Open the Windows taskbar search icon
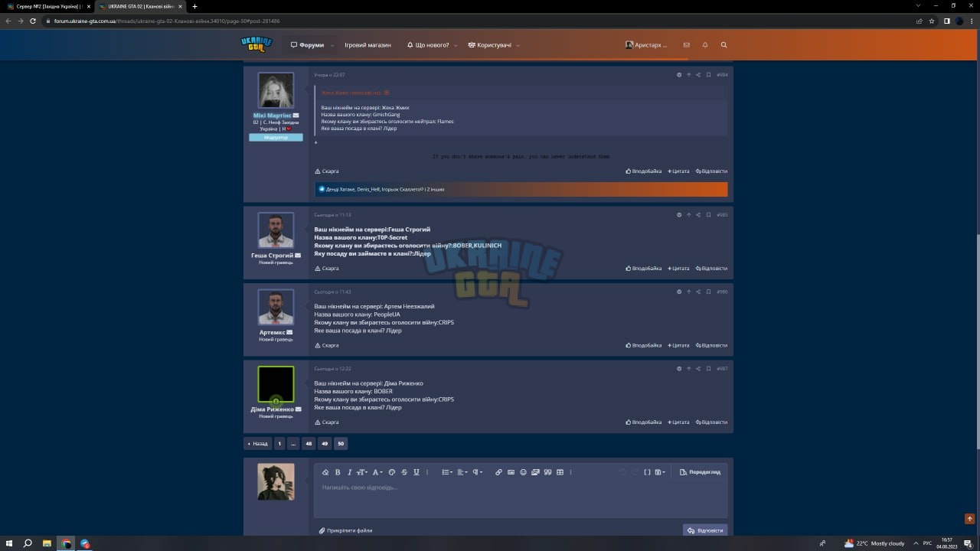The width and height of the screenshot is (980, 551). (28, 543)
